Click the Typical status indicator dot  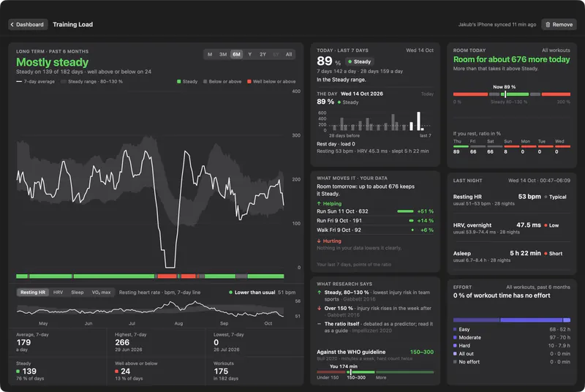[546, 197]
